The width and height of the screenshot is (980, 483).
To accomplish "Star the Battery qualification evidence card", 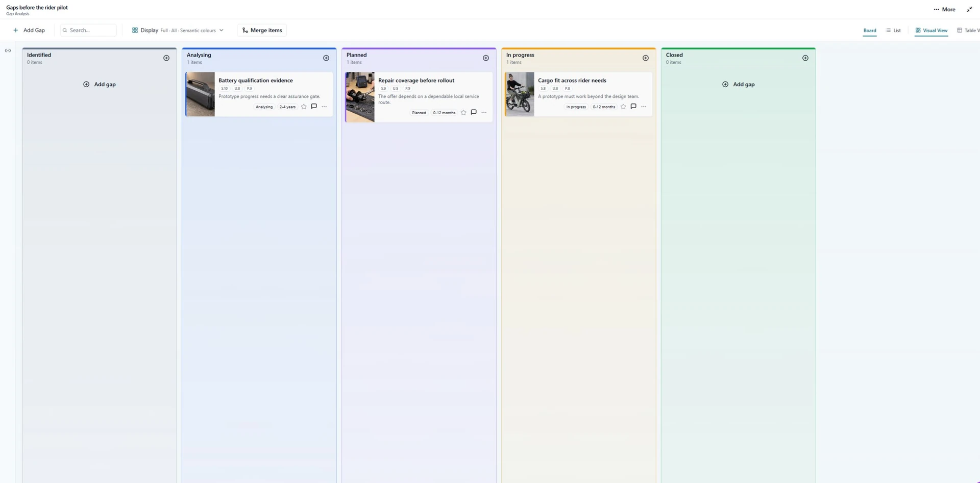I will [304, 107].
